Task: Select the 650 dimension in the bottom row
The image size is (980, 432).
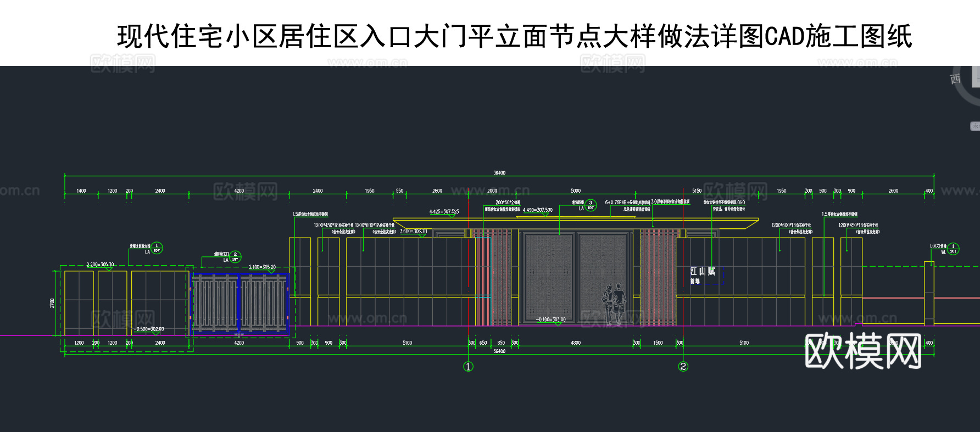Action: tap(483, 343)
